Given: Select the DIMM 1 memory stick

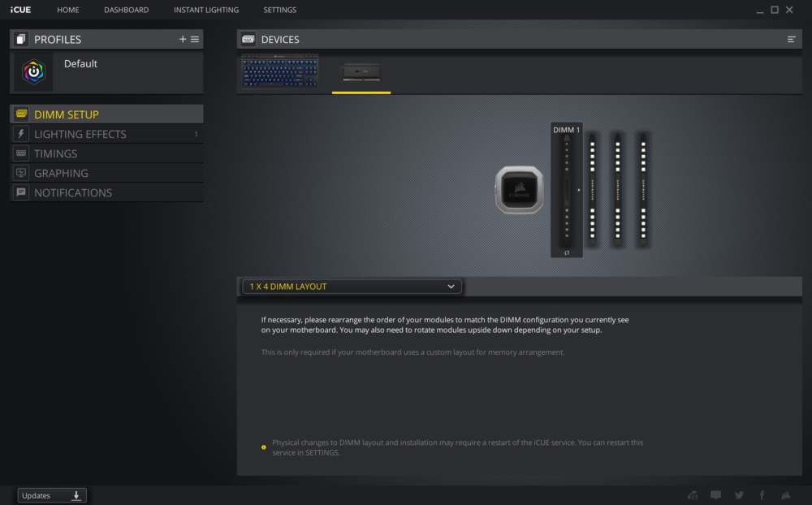Looking at the screenshot, I should click(x=567, y=190).
